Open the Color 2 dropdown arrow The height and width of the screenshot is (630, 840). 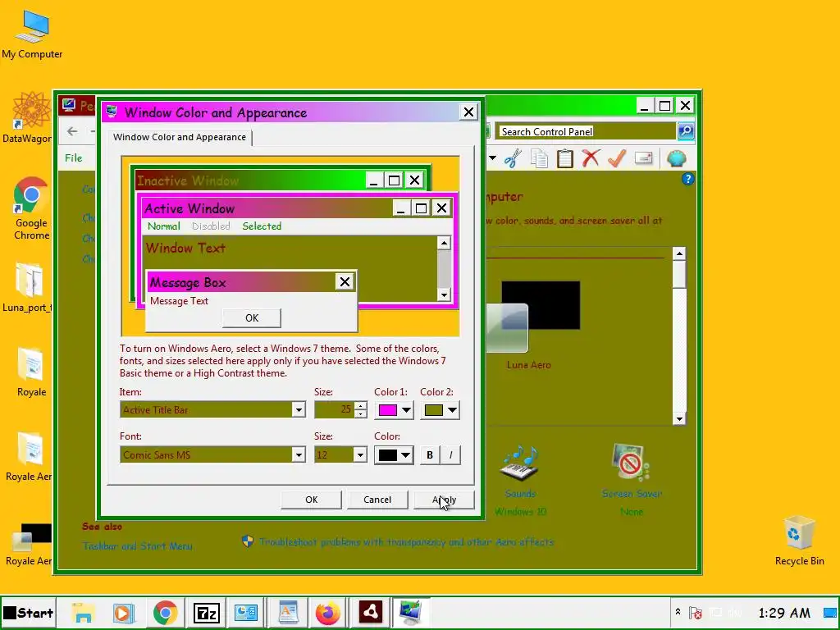452,410
